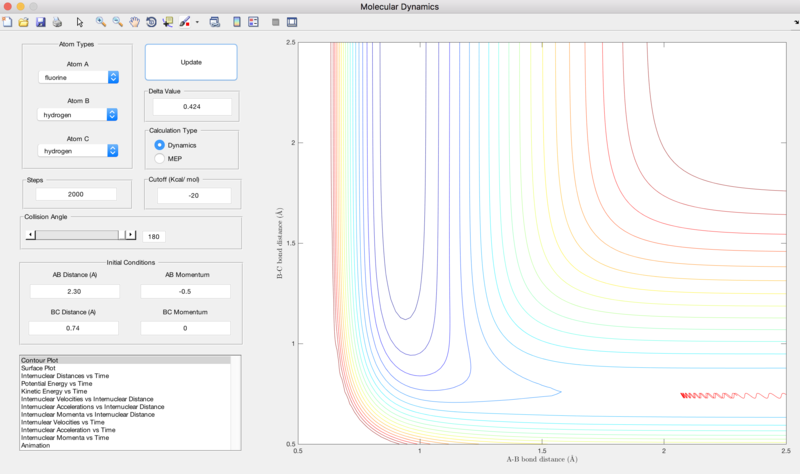Image resolution: width=800 pixels, height=474 pixels.
Task: Save the figure with the floppy disk icon
Action: [40, 21]
